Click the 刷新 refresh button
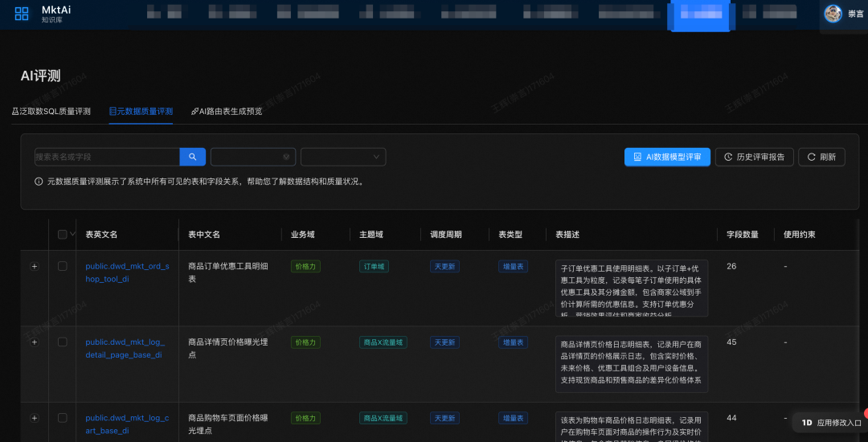This screenshot has width=868, height=442. coord(821,157)
